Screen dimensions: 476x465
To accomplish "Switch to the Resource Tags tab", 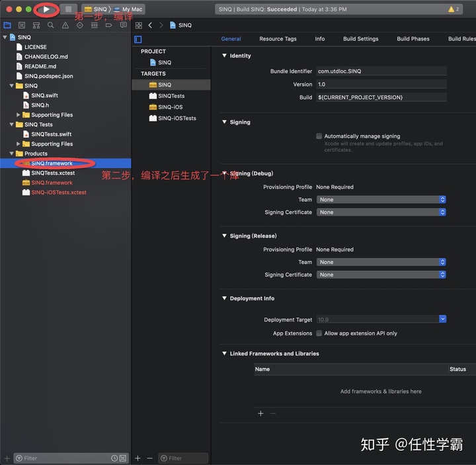I will [278, 39].
